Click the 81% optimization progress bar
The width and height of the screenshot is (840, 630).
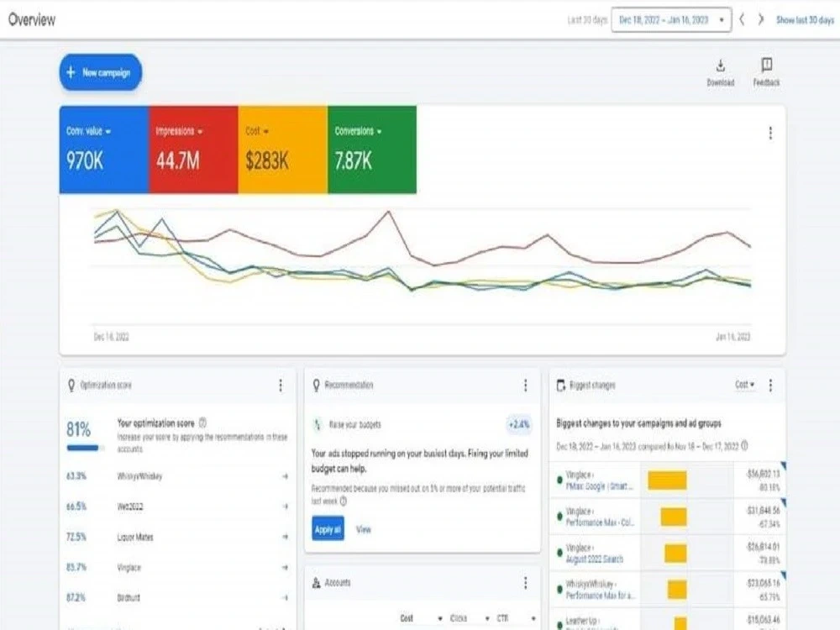pyautogui.click(x=85, y=448)
